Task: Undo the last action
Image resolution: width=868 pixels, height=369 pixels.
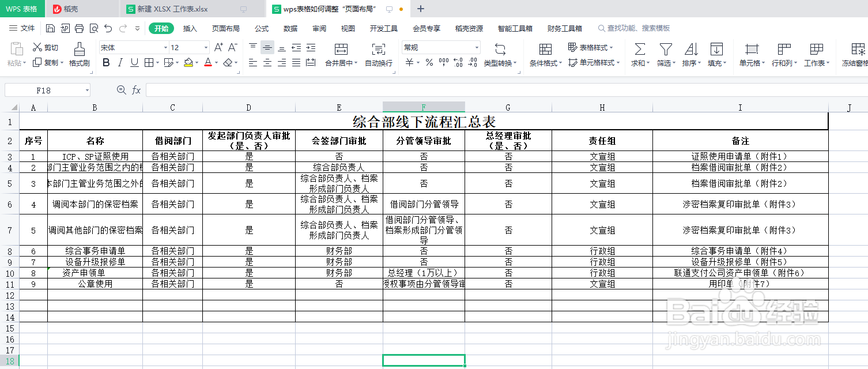Action: (108, 28)
